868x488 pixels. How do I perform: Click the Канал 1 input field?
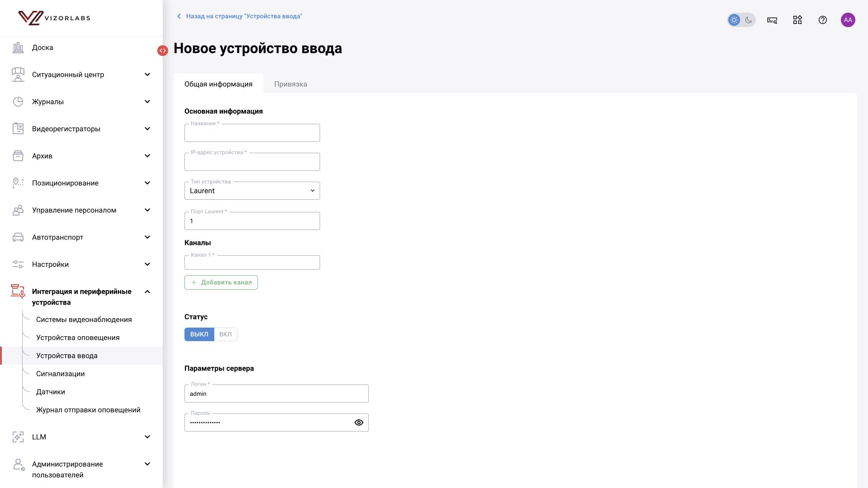pyautogui.click(x=252, y=263)
